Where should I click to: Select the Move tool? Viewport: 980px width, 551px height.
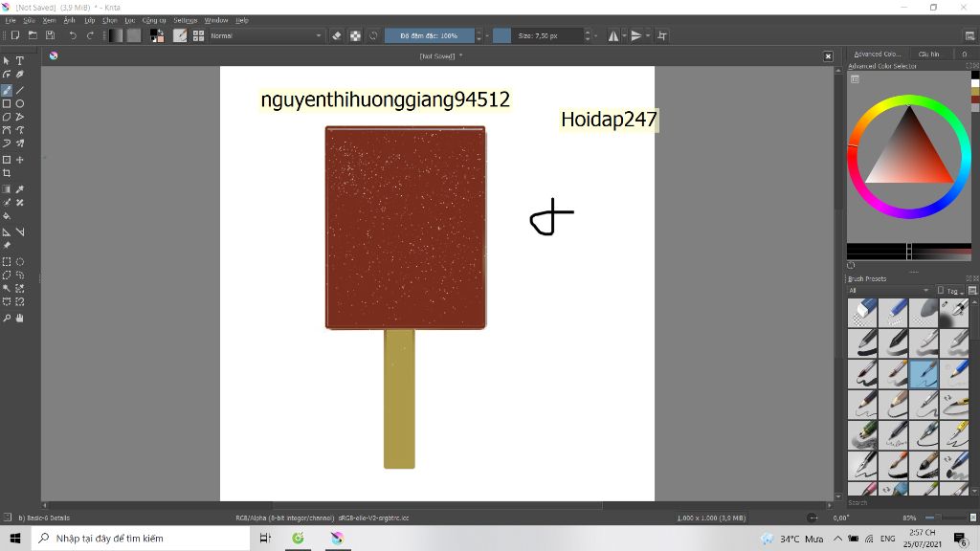pyautogui.click(x=20, y=160)
